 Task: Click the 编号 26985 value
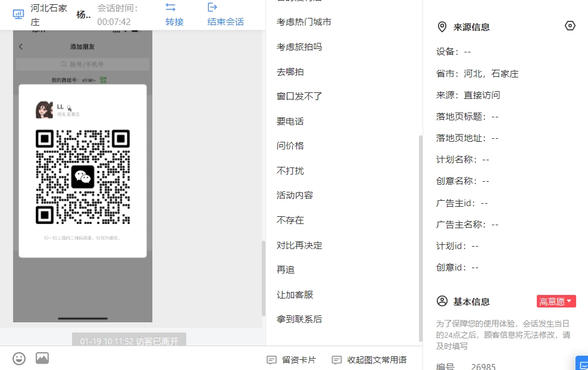(x=483, y=366)
